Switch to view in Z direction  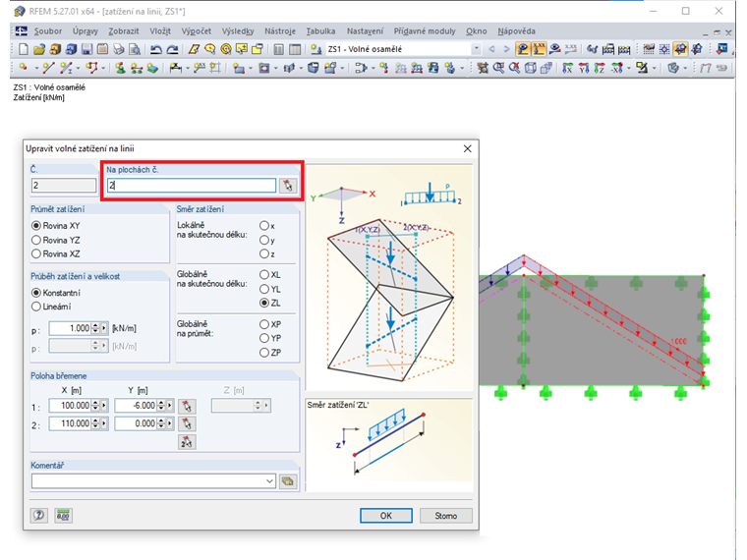pyautogui.click(x=600, y=68)
